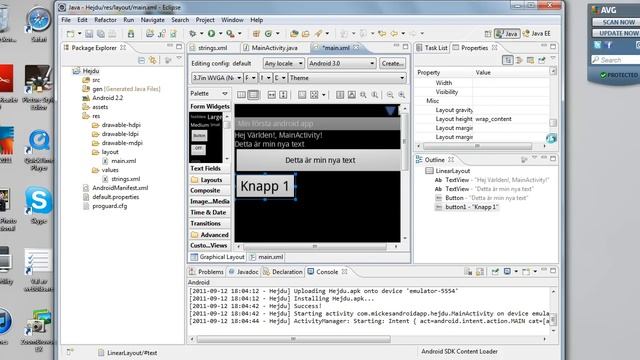Switch to the MainActivity.java editor tab
The width and height of the screenshot is (640, 360).
pos(270,48)
